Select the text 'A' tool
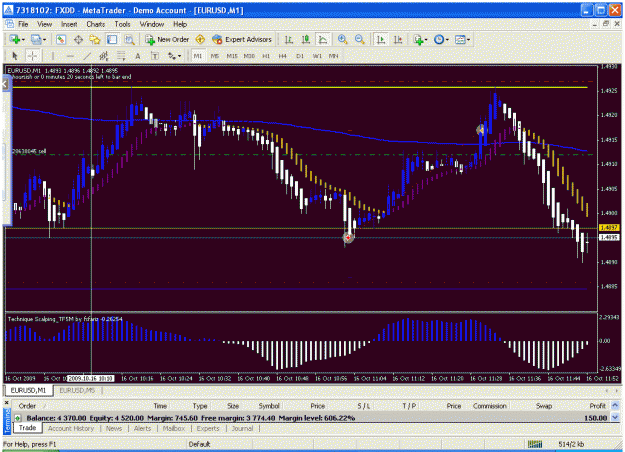The height and width of the screenshot is (452, 625). (x=138, y=56)
